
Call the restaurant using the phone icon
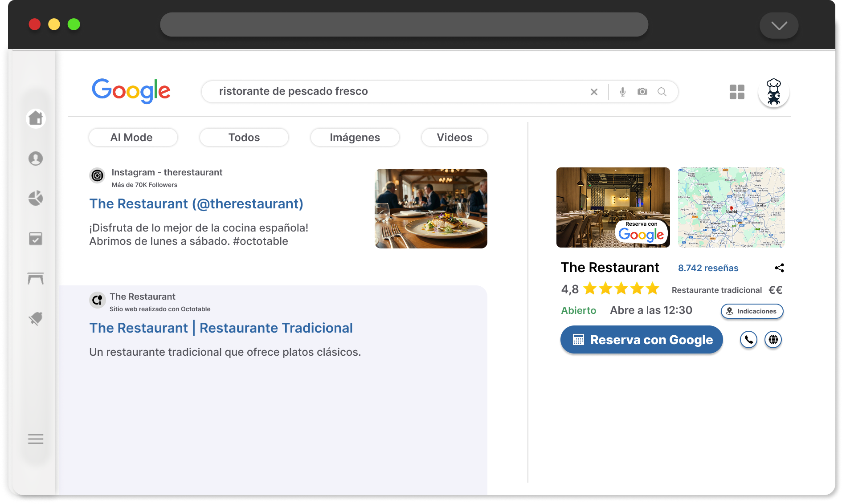click(748, 340)
